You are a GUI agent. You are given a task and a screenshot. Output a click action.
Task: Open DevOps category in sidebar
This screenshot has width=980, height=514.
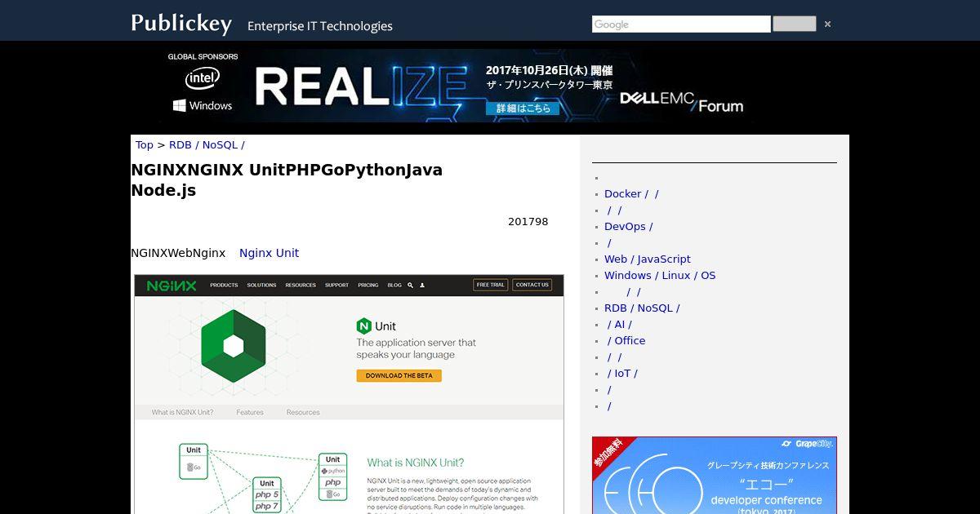(628, 227)
